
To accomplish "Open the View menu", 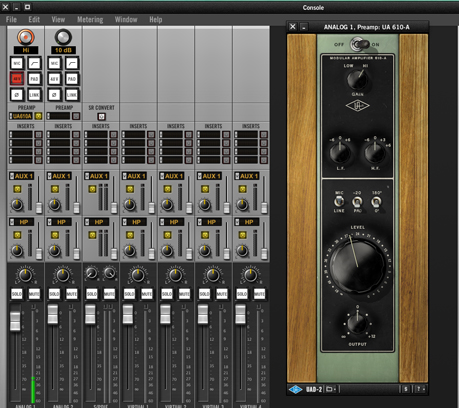I will (x=58, y=20).
